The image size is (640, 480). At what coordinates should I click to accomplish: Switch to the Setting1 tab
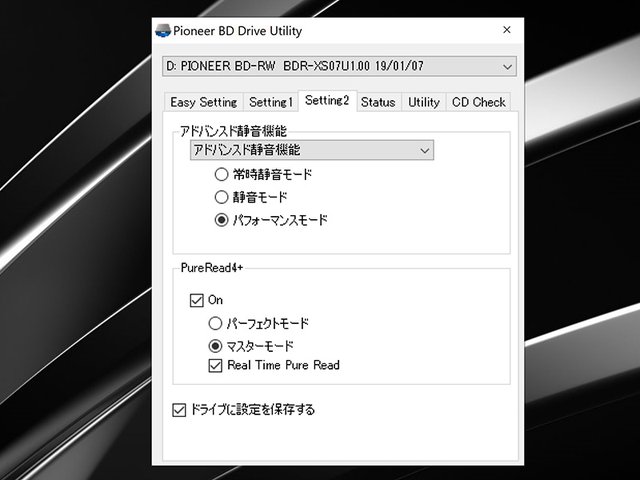pyautogui.click(x=271, y=102)
